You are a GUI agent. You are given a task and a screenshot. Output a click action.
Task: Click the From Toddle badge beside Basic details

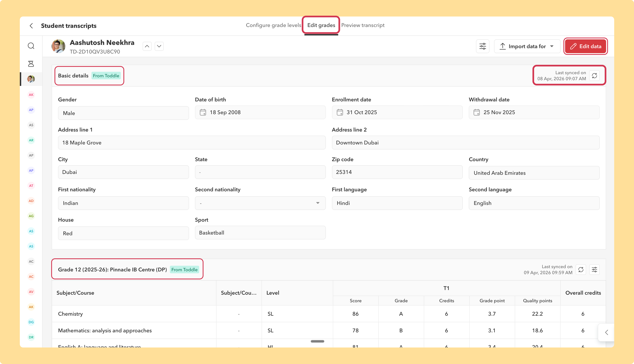(106, 76)
